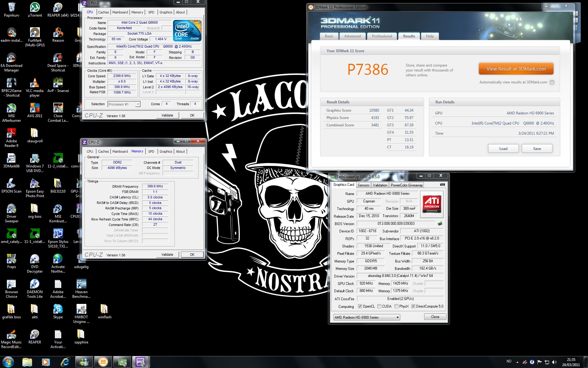Open the SPD tab in lower CPU-Z
This screenshot has height=368, width=588.
pos(151,151)
